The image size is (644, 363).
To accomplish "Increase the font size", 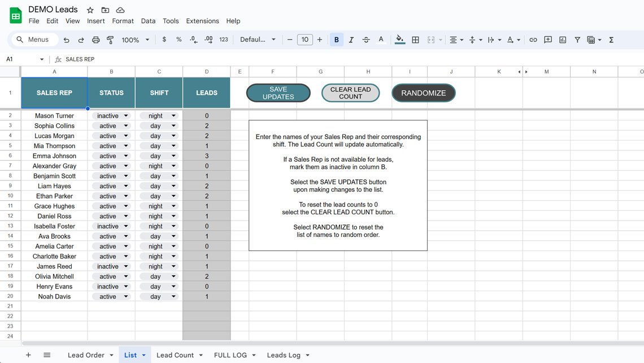I will 320,40.
